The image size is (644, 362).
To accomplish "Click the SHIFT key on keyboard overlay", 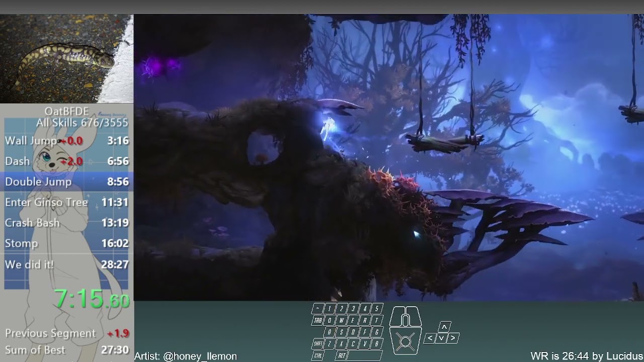I will [x=317, y=344].
